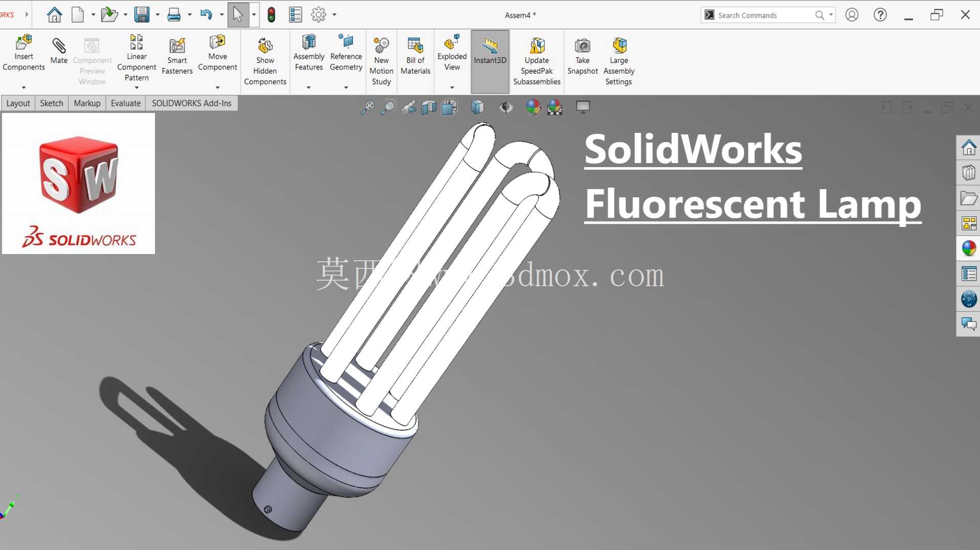
Task: Click Update SpeedPak Subassemblies
Action: tap(537, 61)
